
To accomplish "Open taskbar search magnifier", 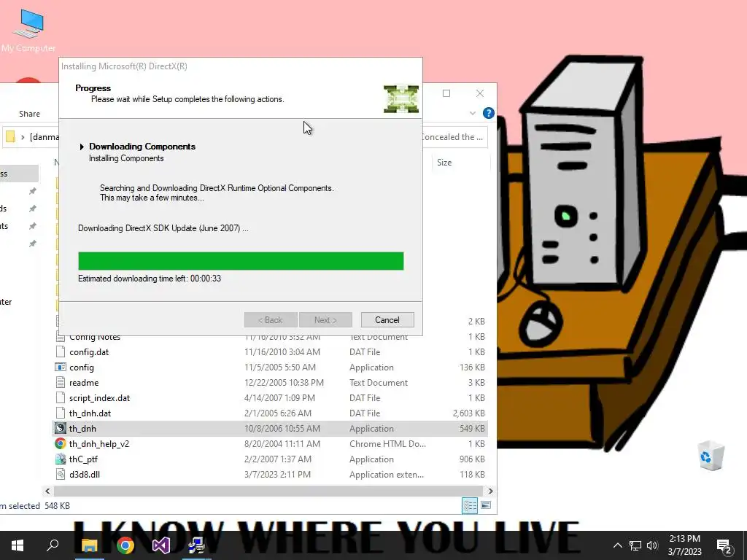I will tap(53, 545).
